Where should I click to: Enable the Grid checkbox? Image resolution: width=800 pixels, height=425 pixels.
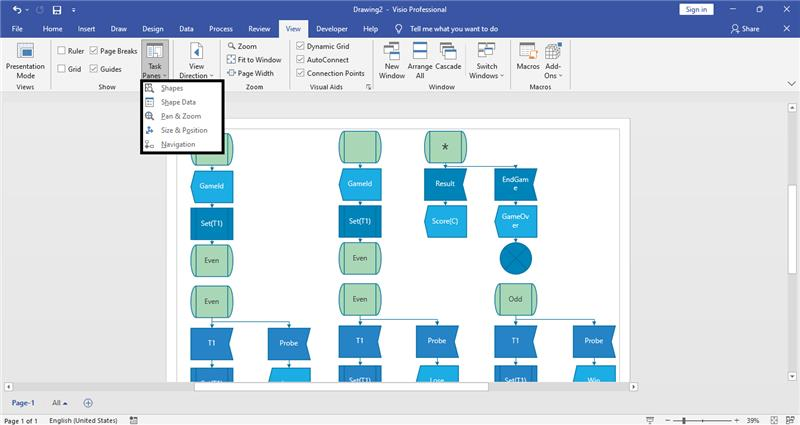coord(61,68)
